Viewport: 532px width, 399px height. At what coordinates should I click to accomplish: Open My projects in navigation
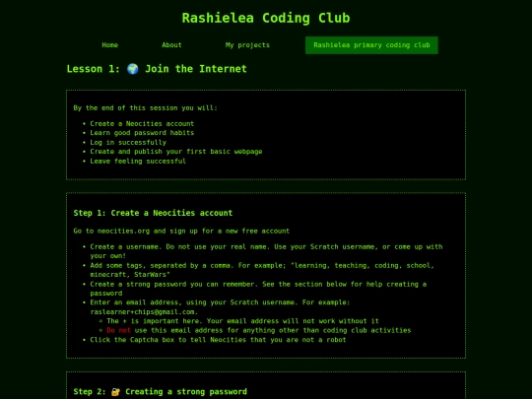click(x=247, y=45)
